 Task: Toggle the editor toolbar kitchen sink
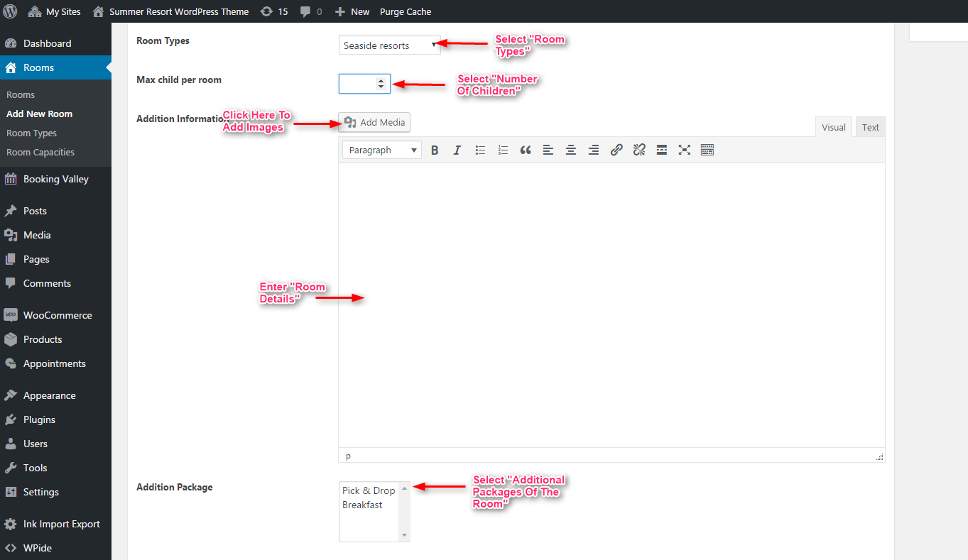(x=707, y=150)
